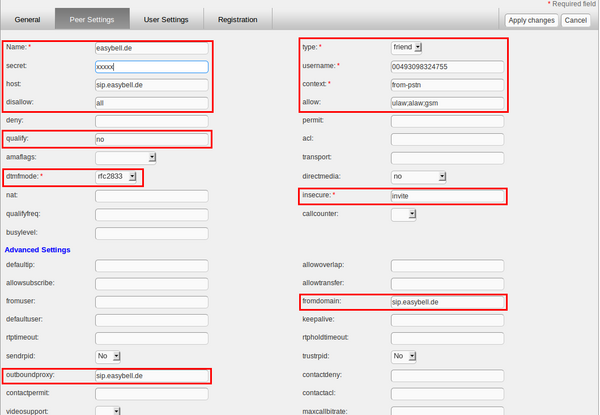Click the Name field containing easybell.de

coord(152,48)
